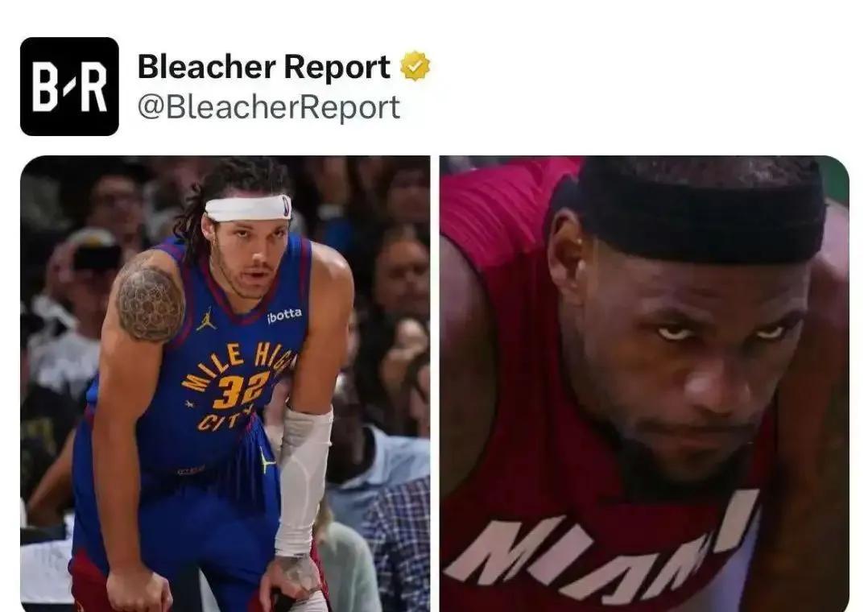
Task: Click the Jordan logo on the blue jersey
Action: point(206,319)
